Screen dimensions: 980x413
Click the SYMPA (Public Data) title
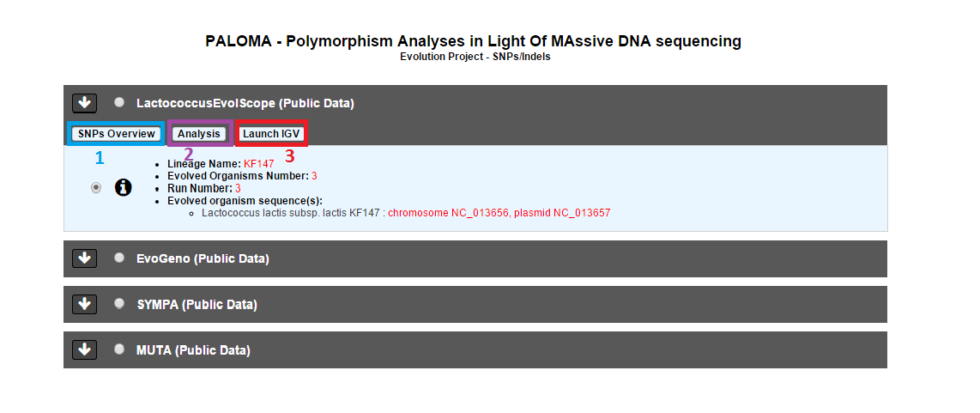[197, 305]
